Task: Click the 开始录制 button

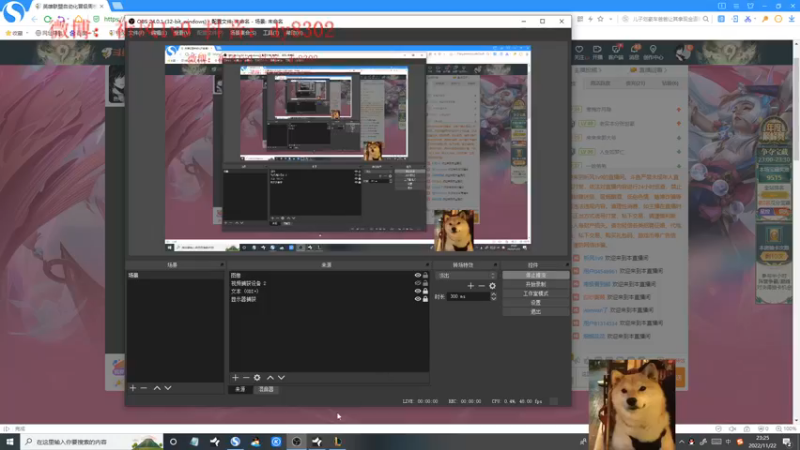Action: 536,284
